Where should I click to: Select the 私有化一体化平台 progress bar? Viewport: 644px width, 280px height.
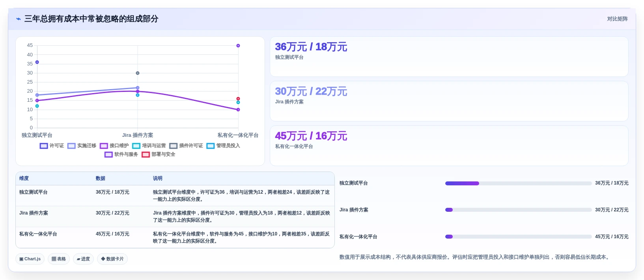[518, 237]
